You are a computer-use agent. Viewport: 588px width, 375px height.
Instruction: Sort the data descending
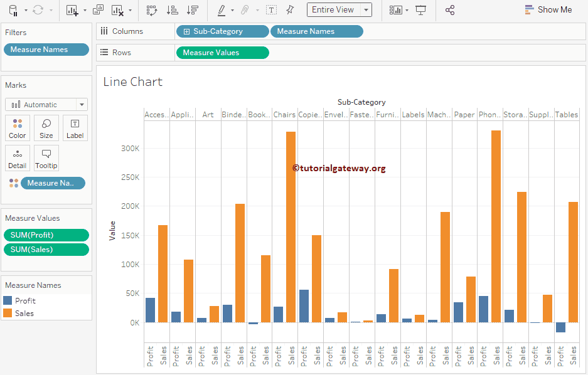coord(193,9)
